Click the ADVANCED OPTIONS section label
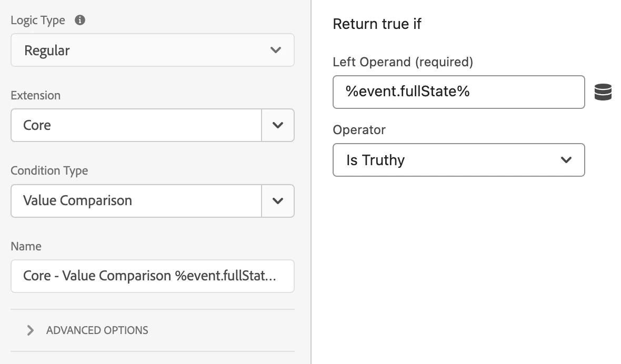Image resolution: width=621 pixels, height=364 pixels. pos(97,330)
